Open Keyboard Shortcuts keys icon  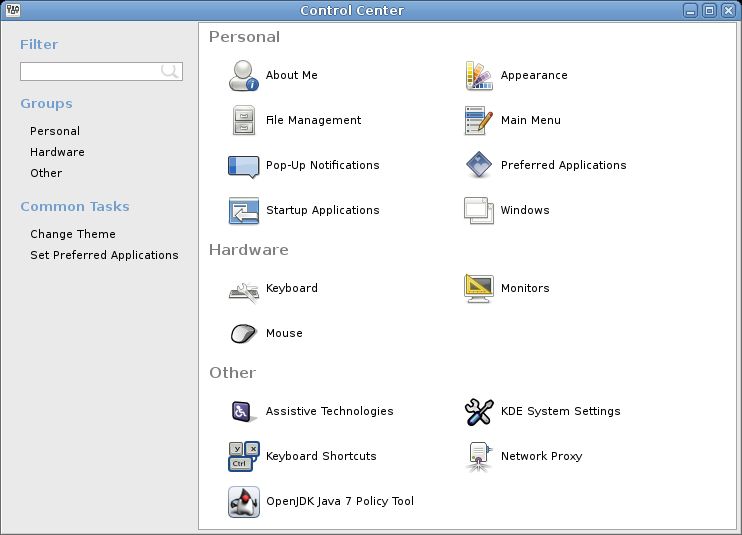[x=244, y=456]
